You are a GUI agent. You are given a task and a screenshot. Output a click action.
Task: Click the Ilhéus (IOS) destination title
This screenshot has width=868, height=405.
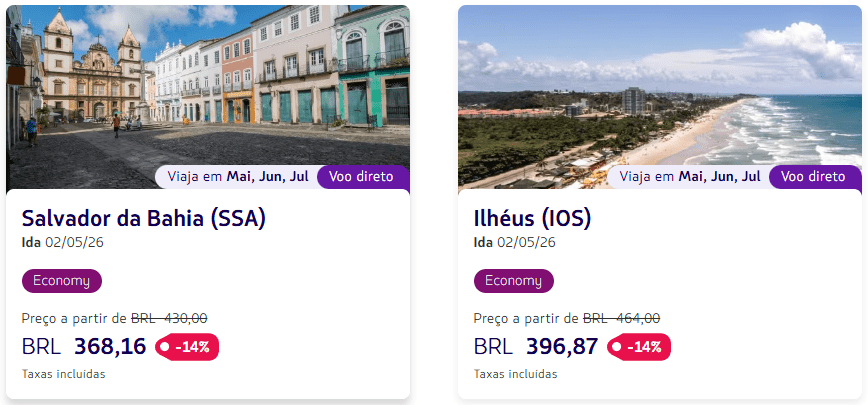532,218
